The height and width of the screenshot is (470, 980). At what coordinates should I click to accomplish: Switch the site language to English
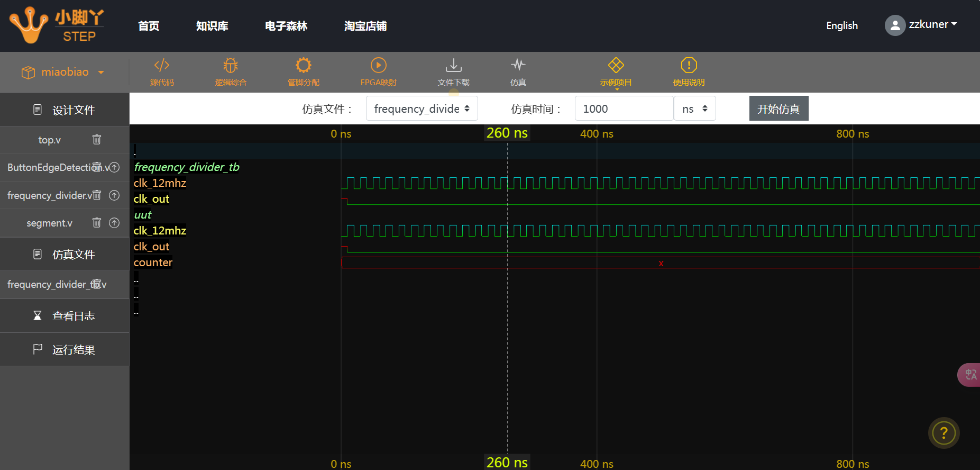(842, 26)
